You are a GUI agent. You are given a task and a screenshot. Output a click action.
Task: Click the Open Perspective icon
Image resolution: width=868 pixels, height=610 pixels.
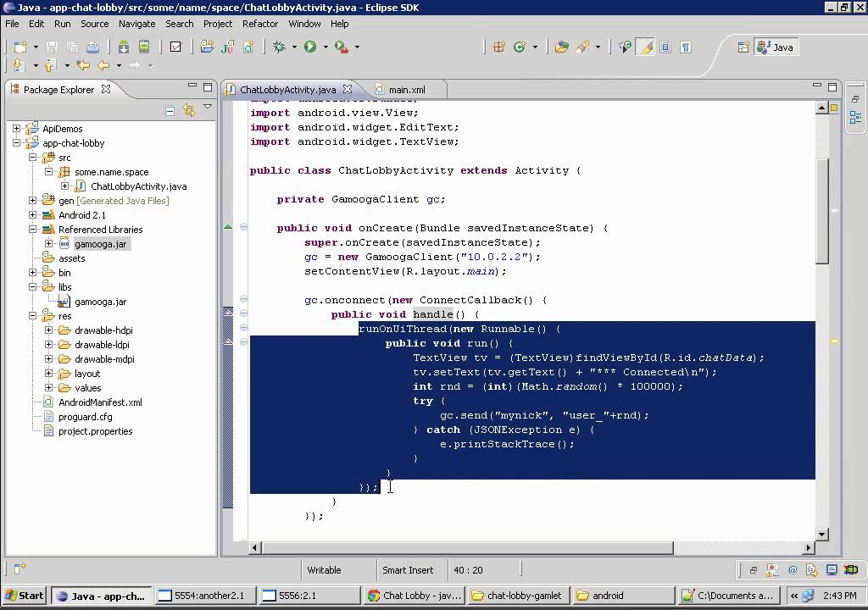tap(743, 47)
